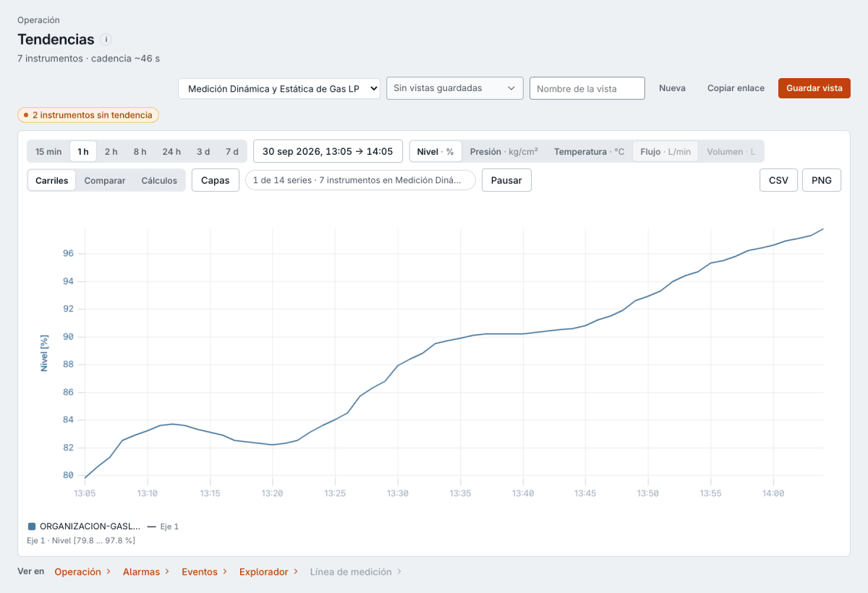The height and width of the screenshot is (593, 868).
Task: Follow the Línea de medición link
Action: [356, 571]
